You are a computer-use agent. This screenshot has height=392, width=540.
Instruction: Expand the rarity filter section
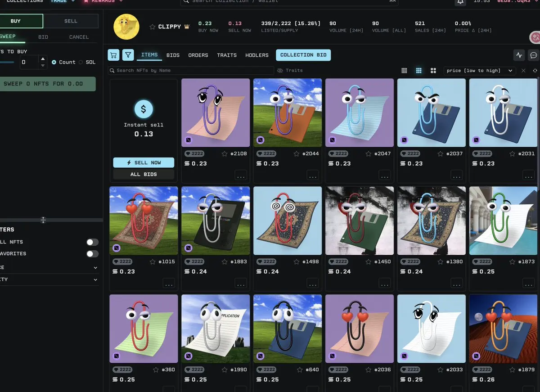(x=49, y=279)
